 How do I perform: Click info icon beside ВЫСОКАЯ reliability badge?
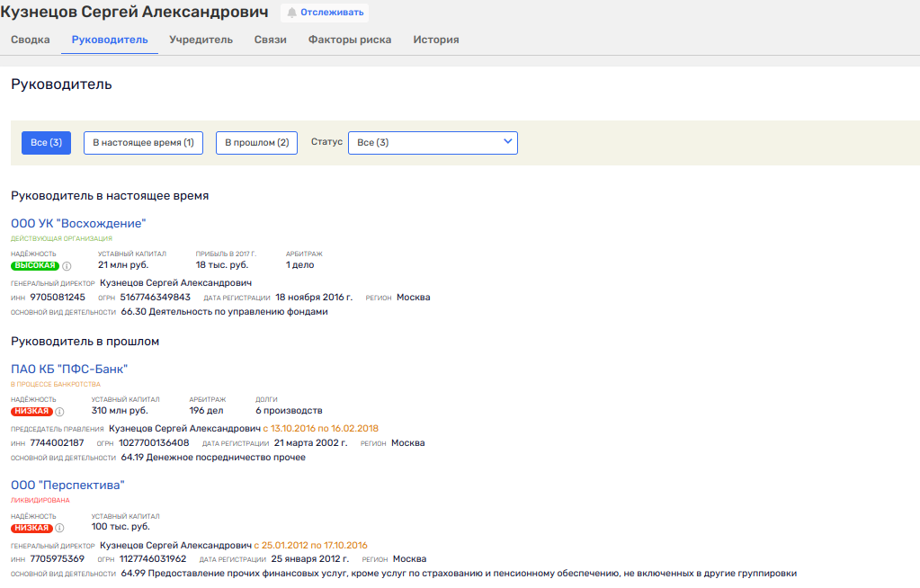pos(67,266)
